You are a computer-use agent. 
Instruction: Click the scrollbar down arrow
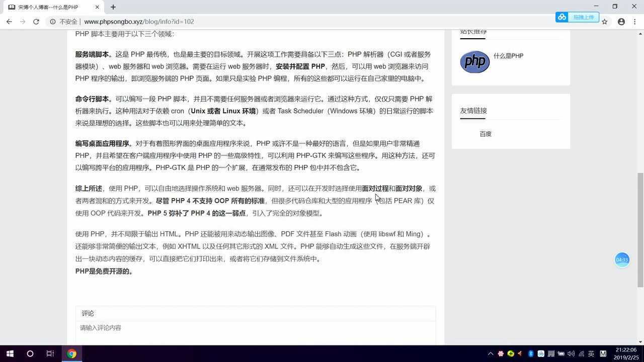[x=640, y=341]
